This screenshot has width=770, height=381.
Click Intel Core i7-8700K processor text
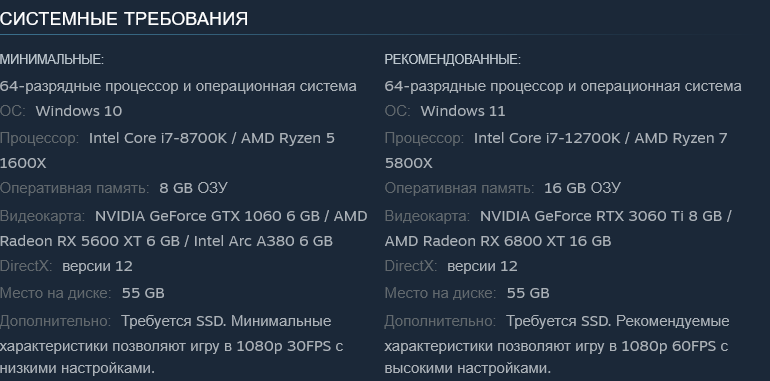pyautogui.click(x=158, y=138)
